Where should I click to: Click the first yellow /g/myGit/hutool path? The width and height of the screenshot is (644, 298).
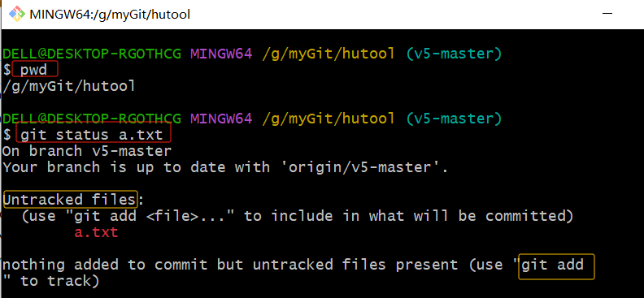point(329,54)
